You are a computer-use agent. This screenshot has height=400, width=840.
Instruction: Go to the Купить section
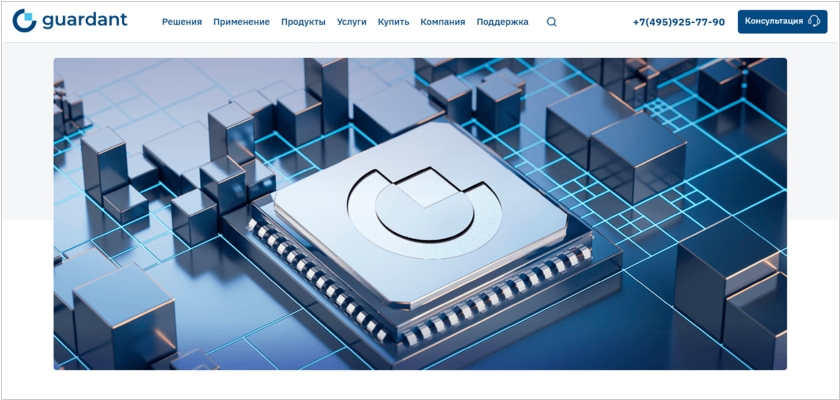tap(393, 22)
